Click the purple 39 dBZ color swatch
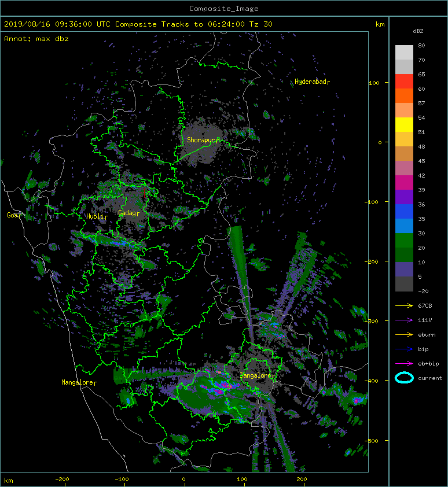 click(404, 197)
